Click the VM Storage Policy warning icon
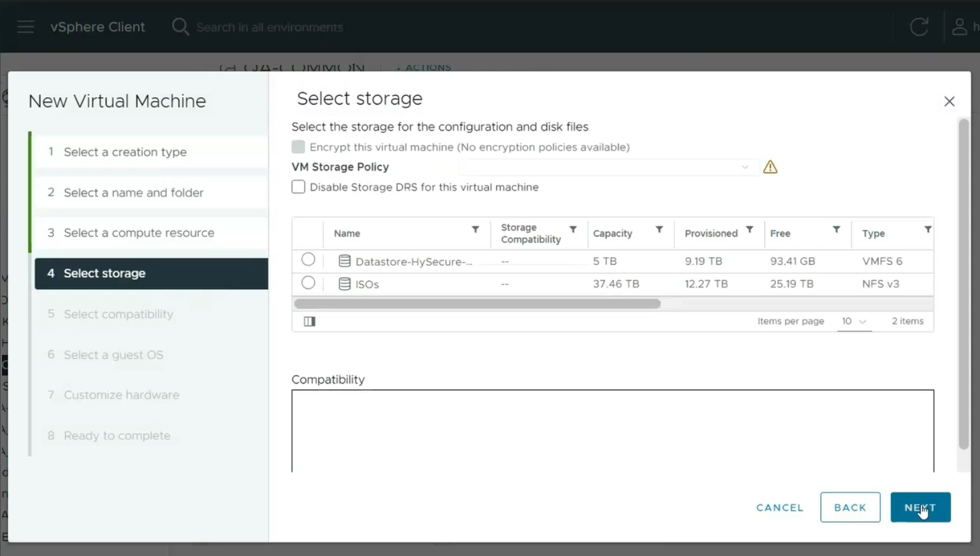Image resolution: width=980 pixels, height=556 pixels. (770, 167)
